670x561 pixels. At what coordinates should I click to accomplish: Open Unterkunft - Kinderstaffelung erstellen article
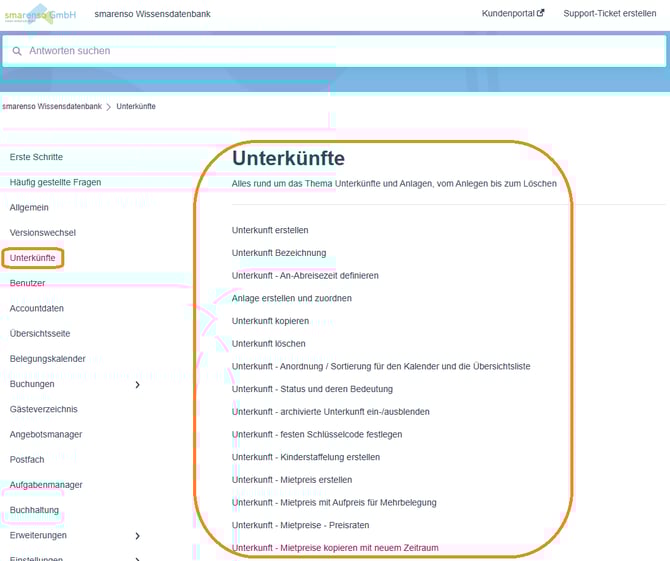[x=305, y=457]
